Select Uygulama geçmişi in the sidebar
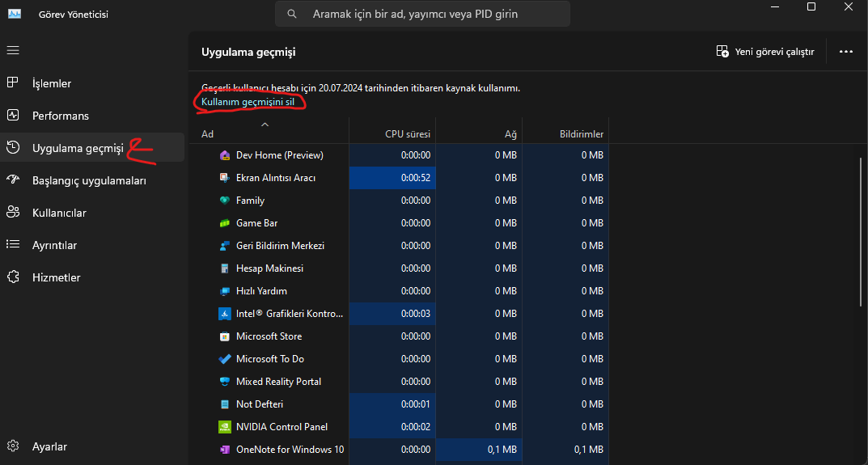The image size is (868, 465). click(92, 147)
